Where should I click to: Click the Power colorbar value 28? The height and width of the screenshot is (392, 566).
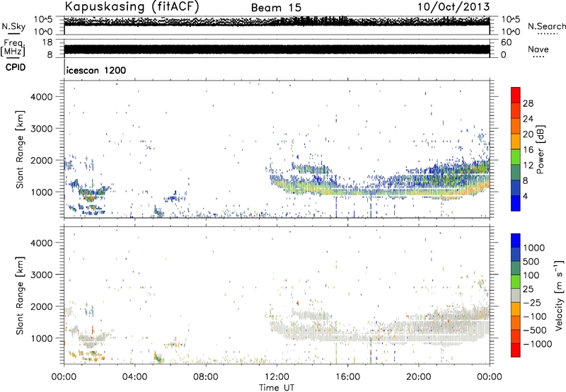[x=528, y=103]
